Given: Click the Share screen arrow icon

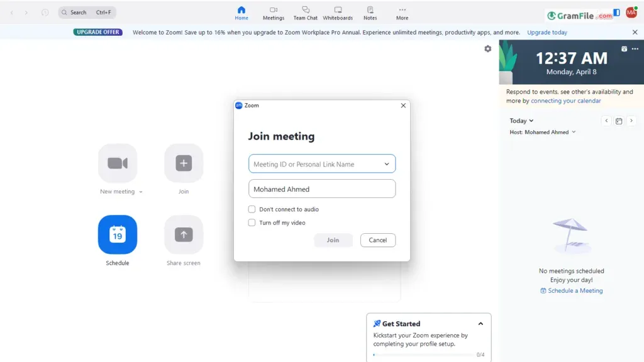Looking at the screenshot, I should tap(184, 235).
